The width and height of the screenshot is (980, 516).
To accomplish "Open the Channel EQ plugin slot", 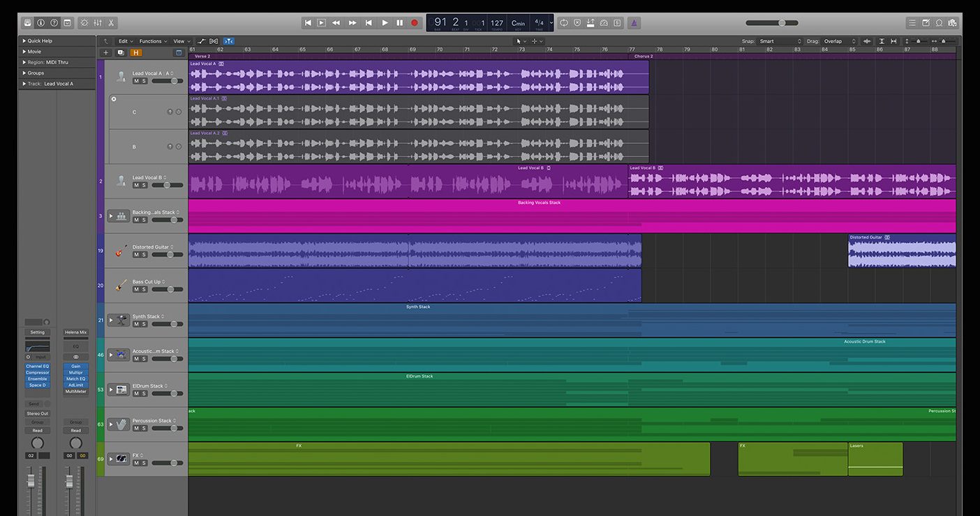I will [x=37, y=366].
